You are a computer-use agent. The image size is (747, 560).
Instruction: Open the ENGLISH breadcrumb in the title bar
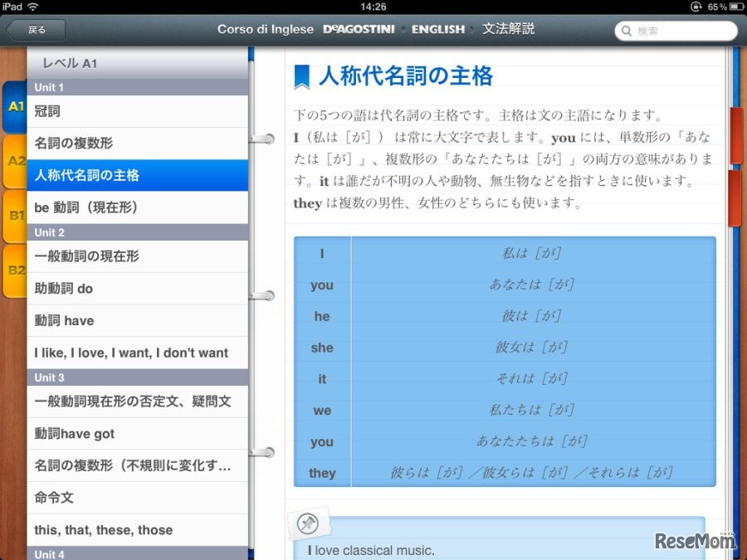click(437, 29)
